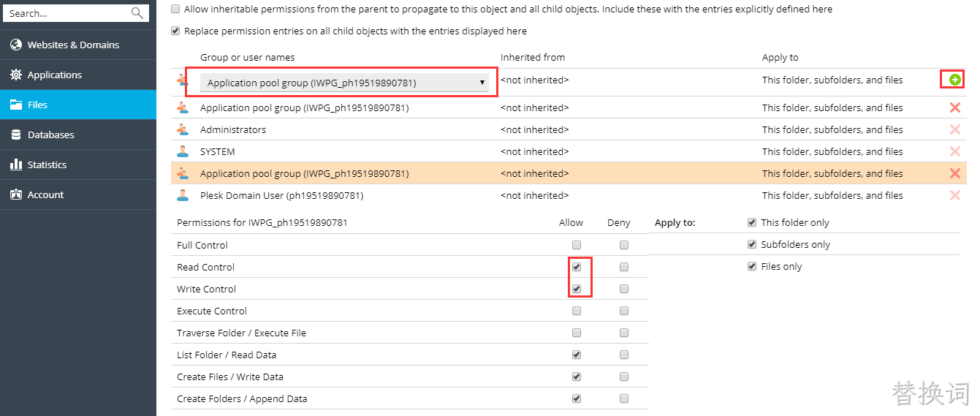Enable Allow inheritable permissions checkbox

(x=175, y=10)
